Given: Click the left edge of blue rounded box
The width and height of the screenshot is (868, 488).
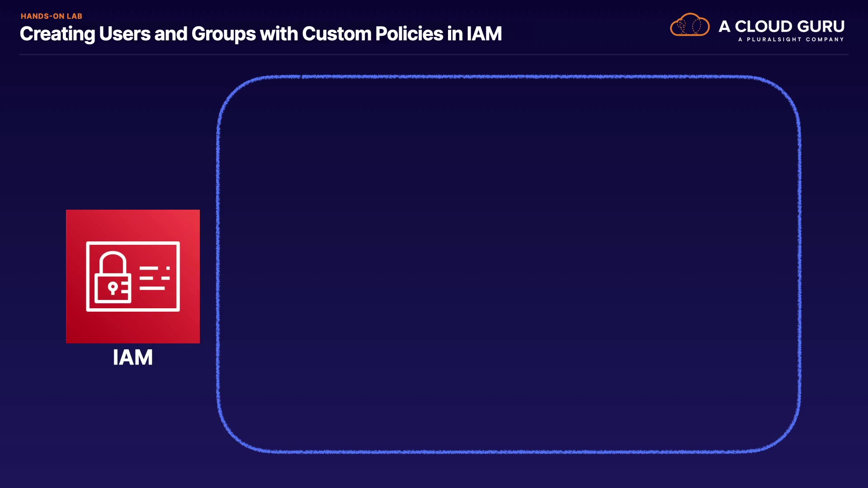Looking at the screenshot, I should [218, 264].
